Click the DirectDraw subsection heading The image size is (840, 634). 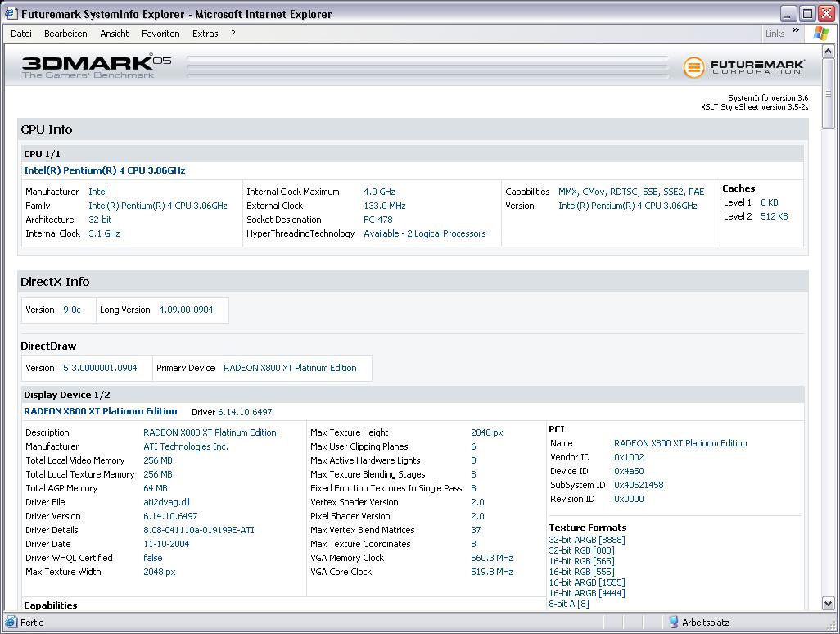tap(48, 346)
